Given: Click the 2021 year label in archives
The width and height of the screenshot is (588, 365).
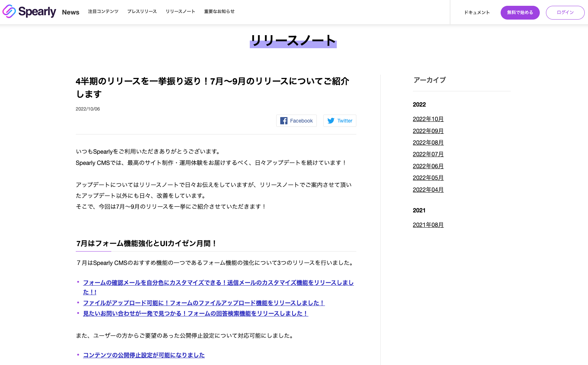Looking at the screenshot, I should click(419, 211).
